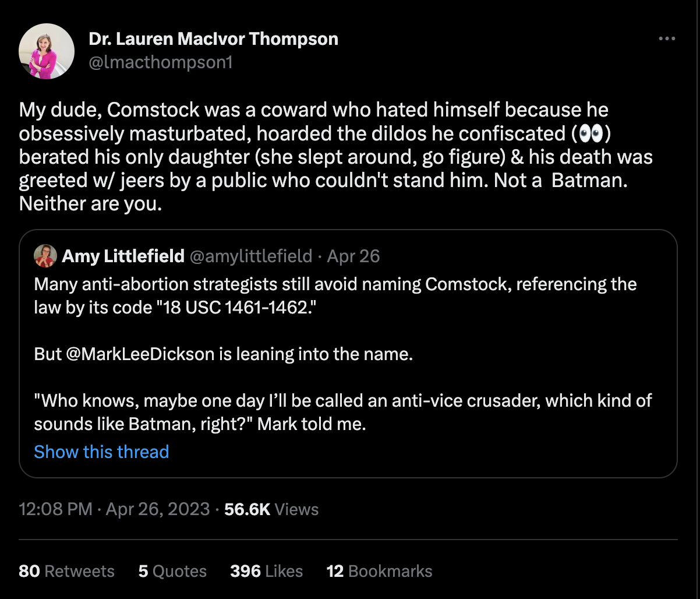Open the Dr. Lauren MacIvor Thompson display name
This screenshot has width=700, height=599.
pyautogui.click(x=213, y=40)
